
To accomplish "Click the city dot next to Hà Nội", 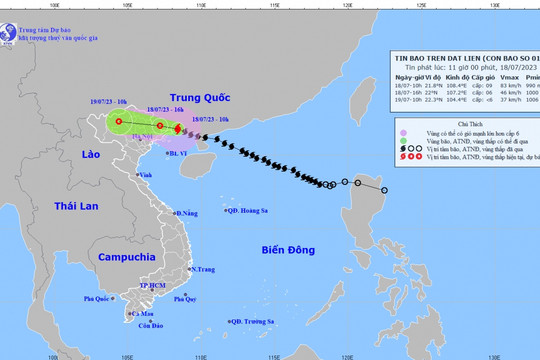I will [141, 140].
